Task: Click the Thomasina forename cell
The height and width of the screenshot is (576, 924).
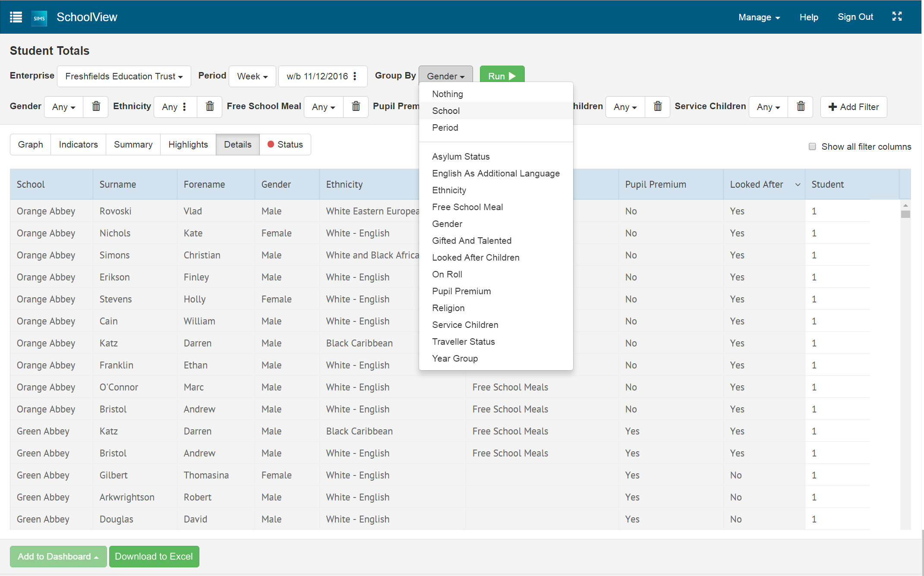Action: click(216, 475)
